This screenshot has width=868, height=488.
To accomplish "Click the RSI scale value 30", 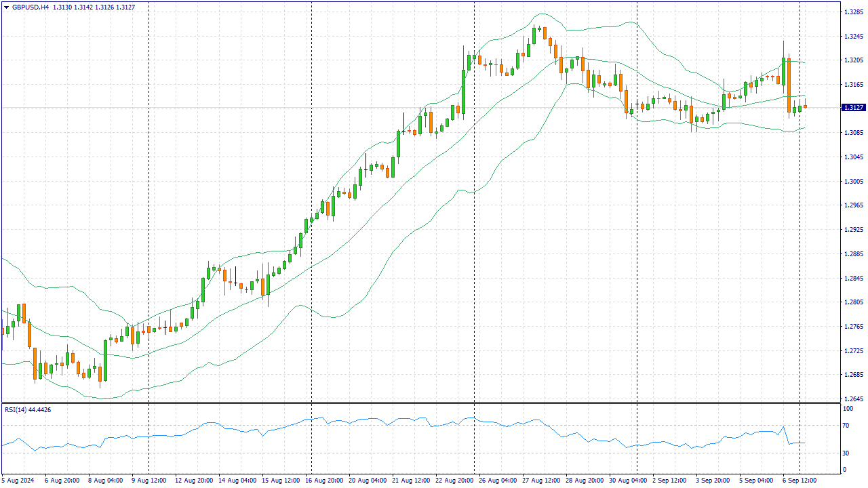I will click(x=846, y=453).
